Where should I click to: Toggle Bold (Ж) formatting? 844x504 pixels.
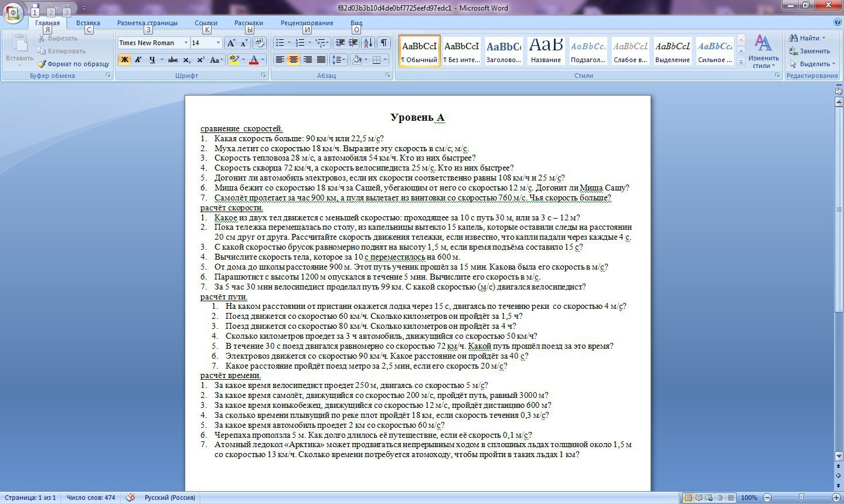(x=124, y=60)
